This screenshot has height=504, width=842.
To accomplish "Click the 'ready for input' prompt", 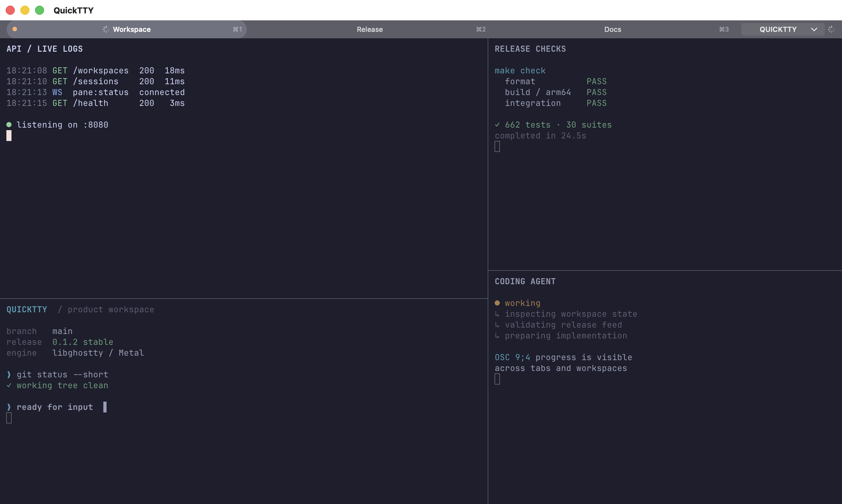I will click(x=55, y=407).
